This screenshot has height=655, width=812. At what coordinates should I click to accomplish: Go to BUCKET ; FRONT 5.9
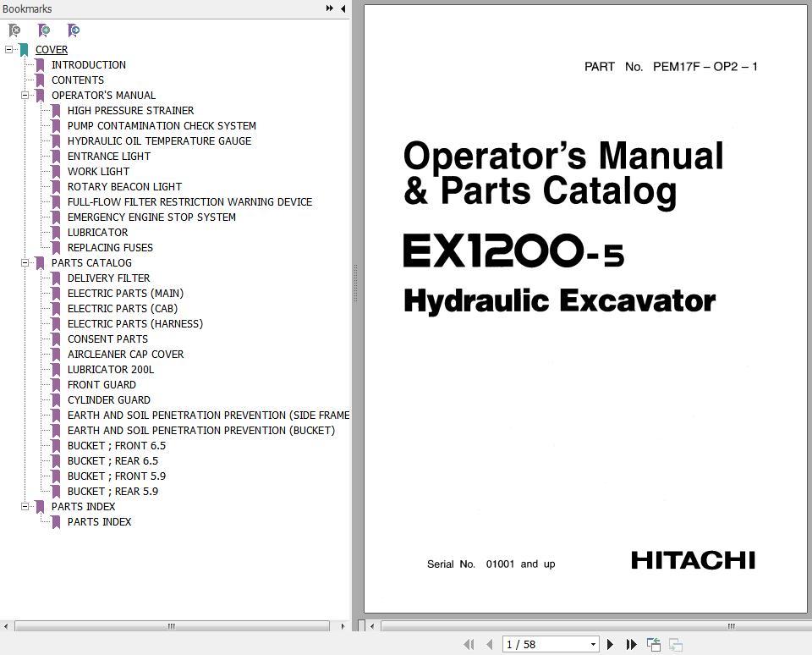pos(117,476)
